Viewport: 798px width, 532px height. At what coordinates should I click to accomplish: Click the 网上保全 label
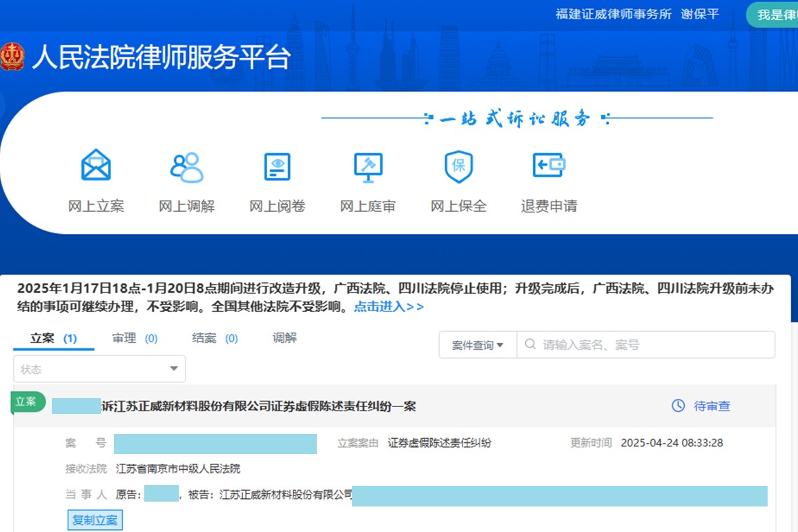point(458,206)
